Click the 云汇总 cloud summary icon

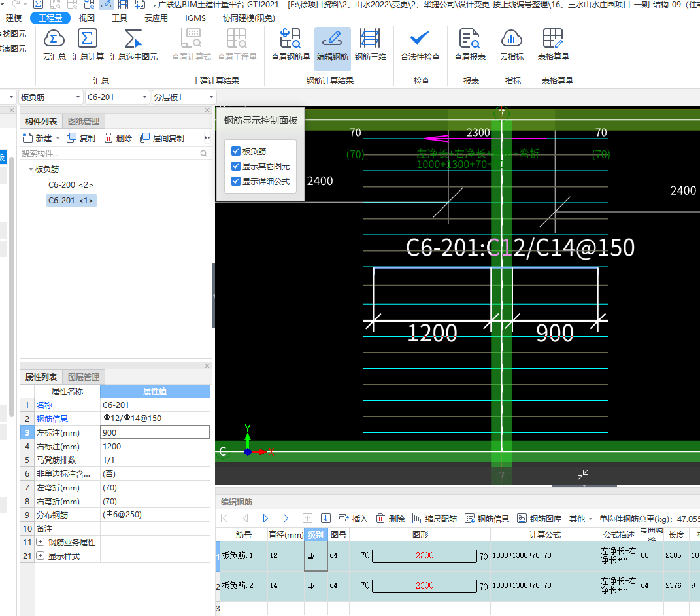[x=54, y=39]
